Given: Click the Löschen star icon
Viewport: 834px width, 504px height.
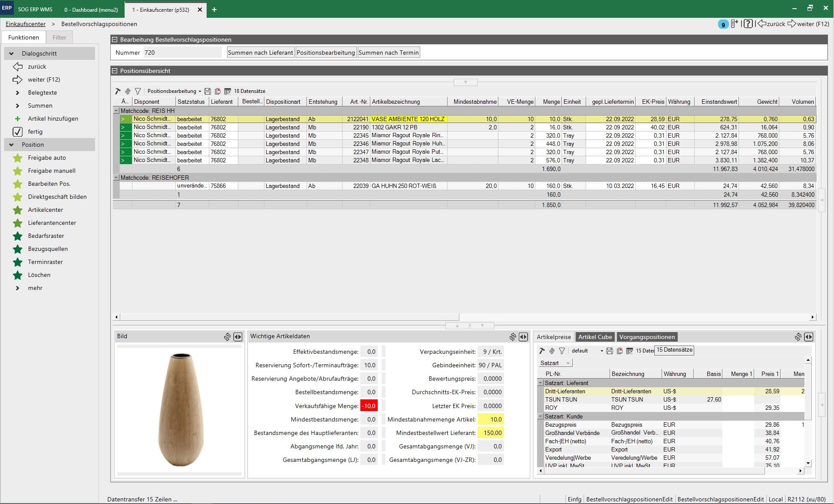Looking at the screenshot, I should 17,275.
